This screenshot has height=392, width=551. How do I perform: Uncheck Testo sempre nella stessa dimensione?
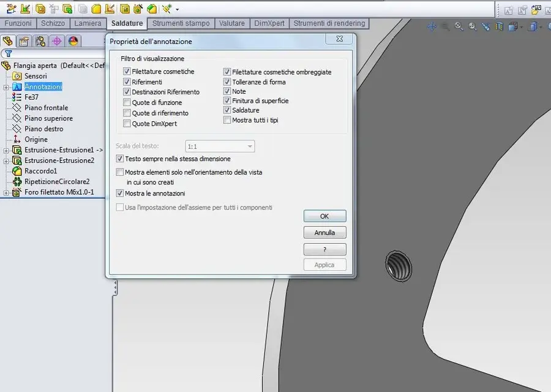[120, 159]
